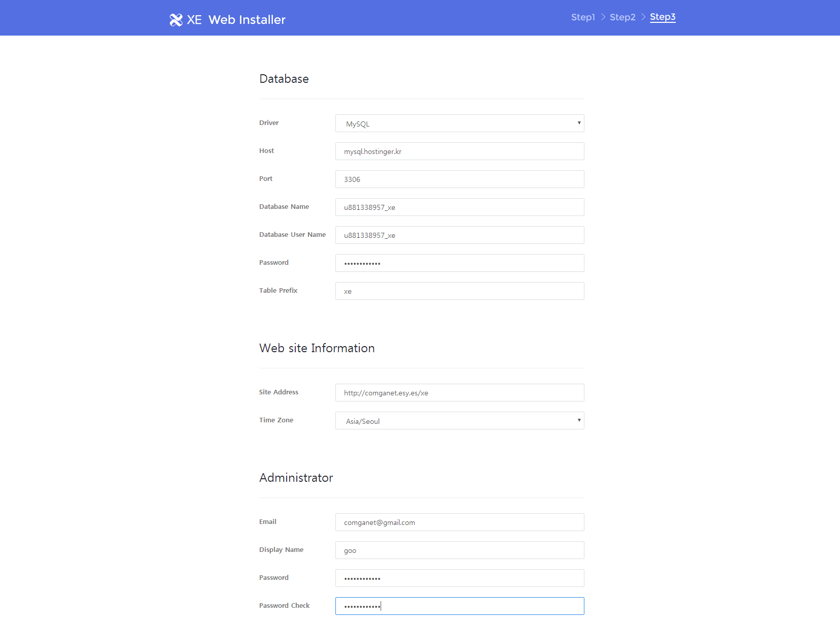Viewport: 840px width, 619px height.
Task: Go to Step1 in breadcrumb
Action: (582, 17)
